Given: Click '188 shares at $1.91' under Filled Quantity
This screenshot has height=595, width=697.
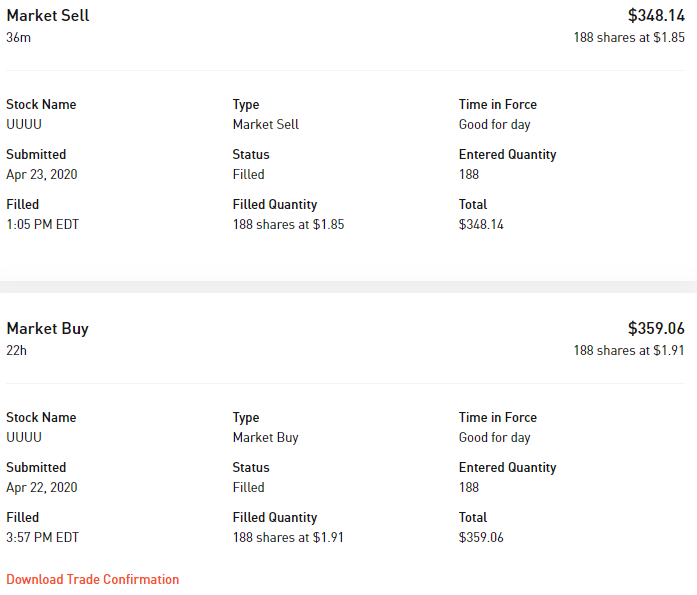Looking at the screenshot, I should point(288,538).
